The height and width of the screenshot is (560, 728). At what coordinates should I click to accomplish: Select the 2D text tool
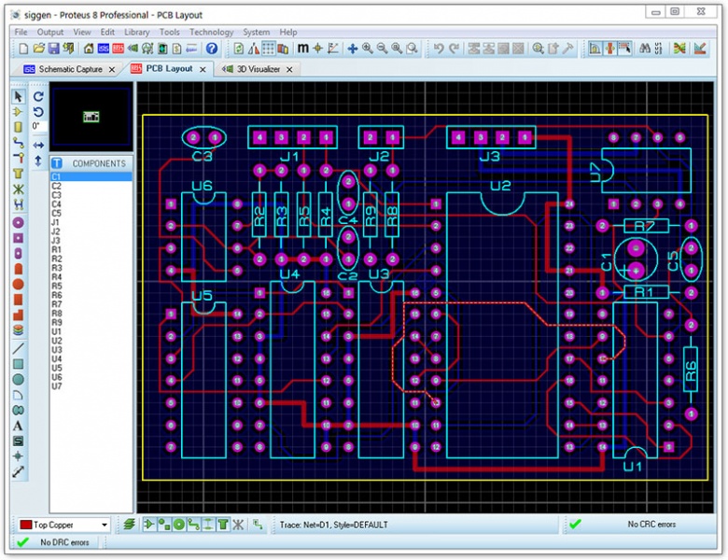click(x=18, y=426)
